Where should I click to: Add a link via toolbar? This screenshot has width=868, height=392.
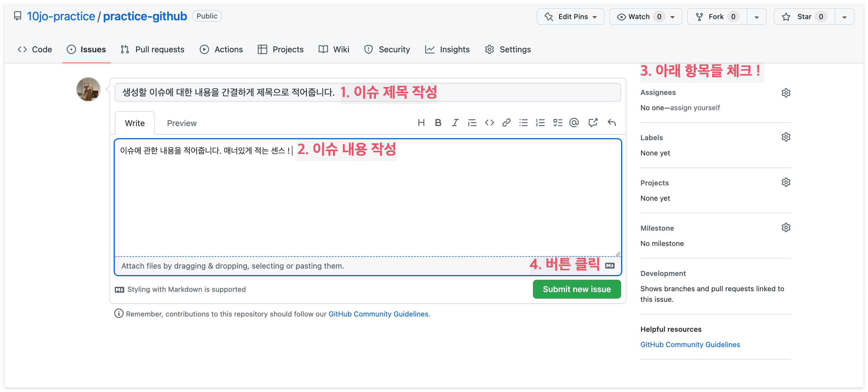pos(506,123)
